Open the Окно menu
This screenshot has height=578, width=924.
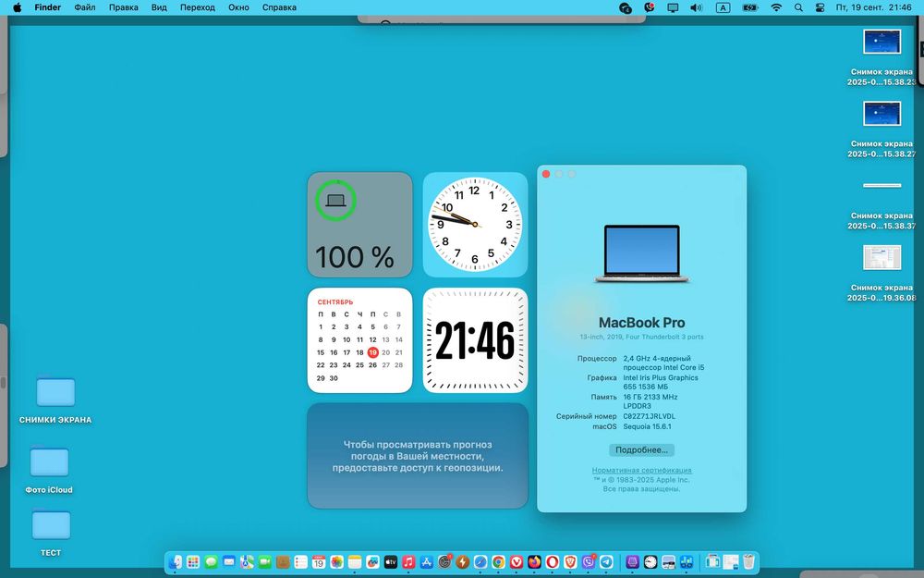[238, 7]
